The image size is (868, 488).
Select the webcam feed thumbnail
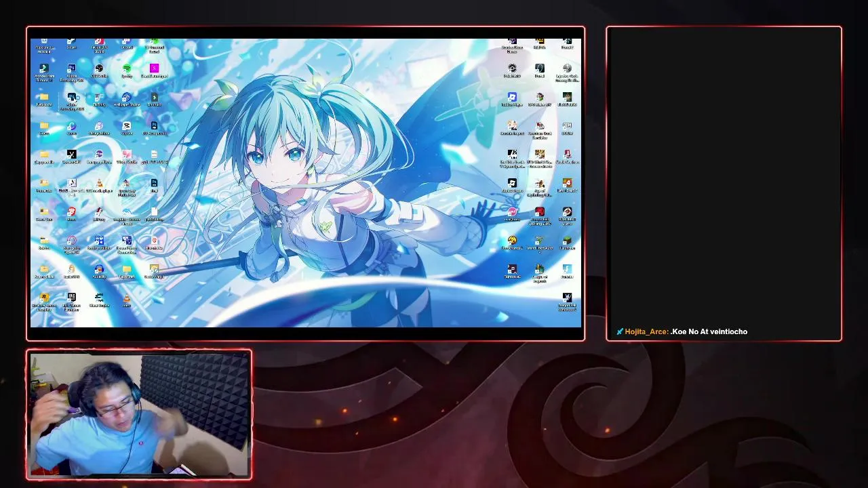pos(139,414)
